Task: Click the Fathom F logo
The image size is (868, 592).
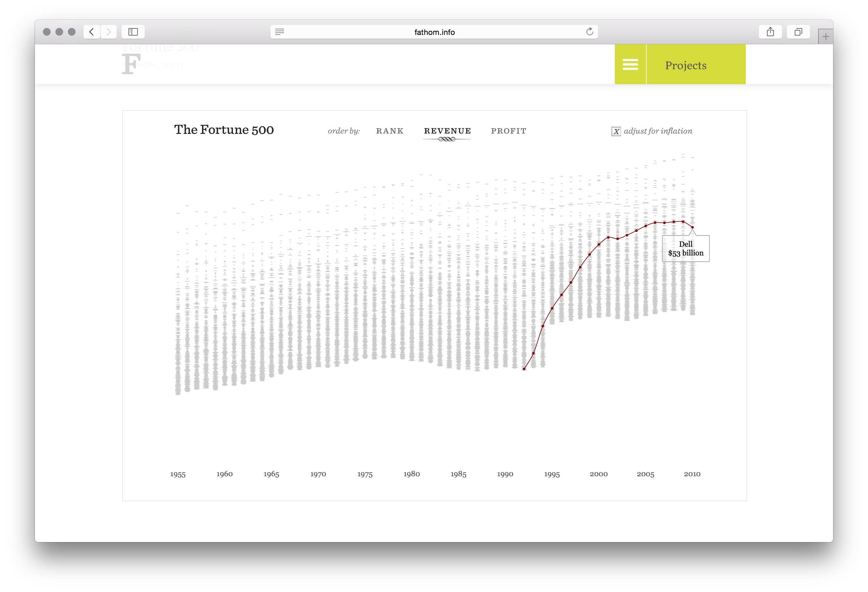Action: [131, 64]
